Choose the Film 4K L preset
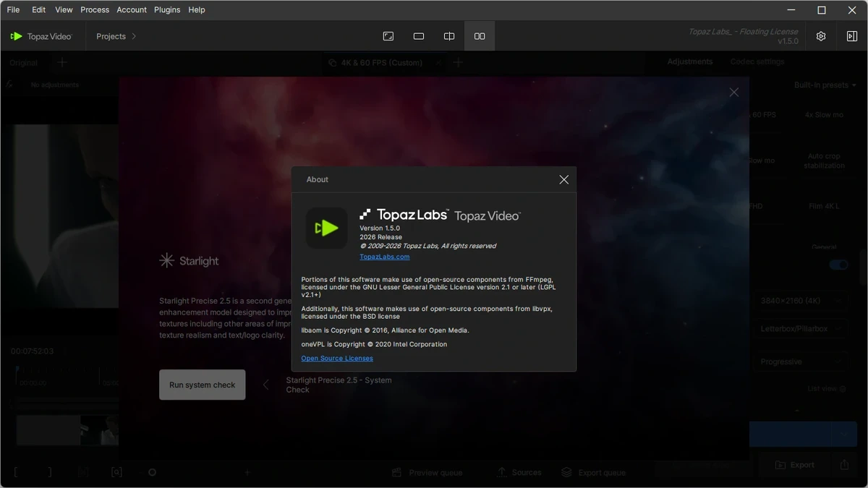Image resolution: width=868 pixels, height=488 pixels. (824, 206)
